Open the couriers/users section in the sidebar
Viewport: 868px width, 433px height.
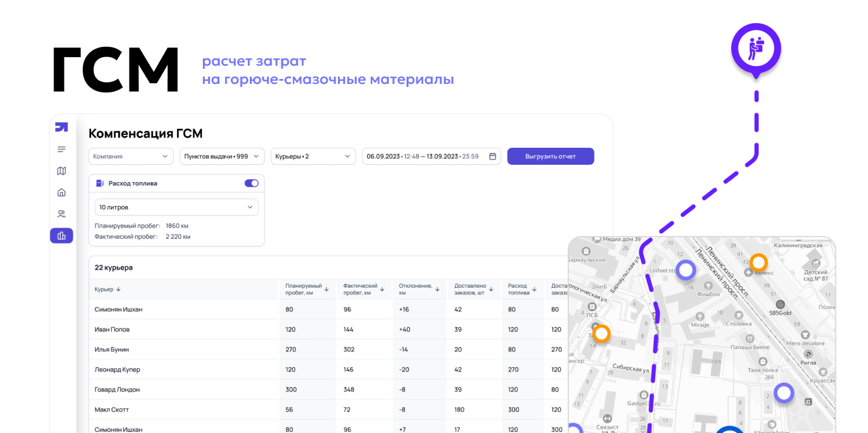click(x=61, y=214)
